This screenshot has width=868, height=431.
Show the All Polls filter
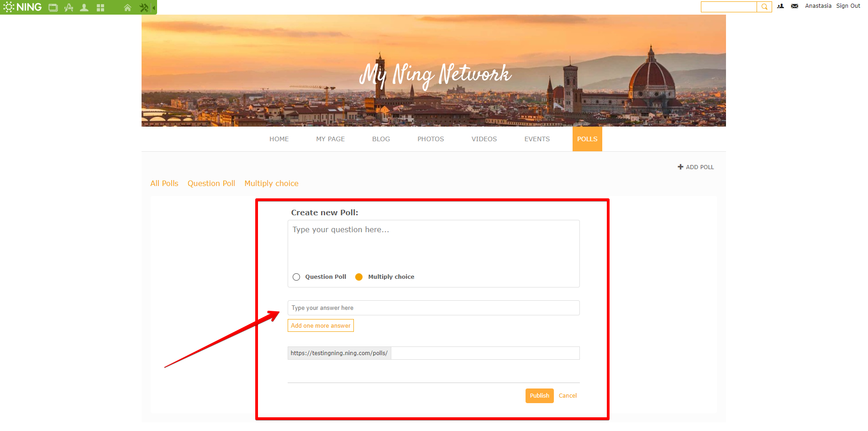pyautogui.click(x=164, y=183)
